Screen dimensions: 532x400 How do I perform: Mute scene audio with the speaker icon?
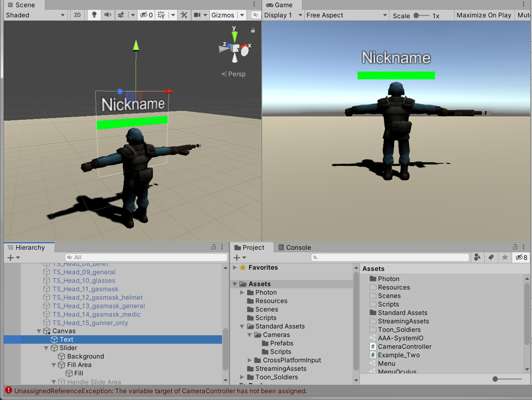pyautogui.click(x=108, y=15)
